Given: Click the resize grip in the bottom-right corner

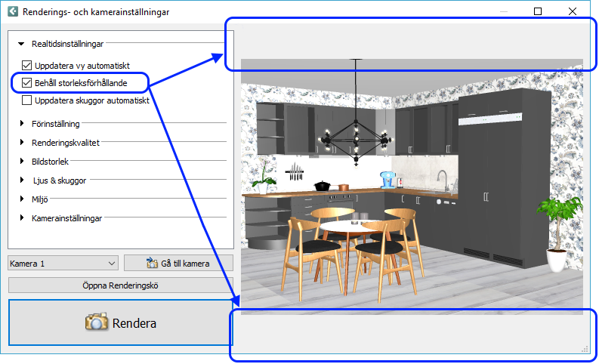Looking at the screenshot, I should 584,348.
